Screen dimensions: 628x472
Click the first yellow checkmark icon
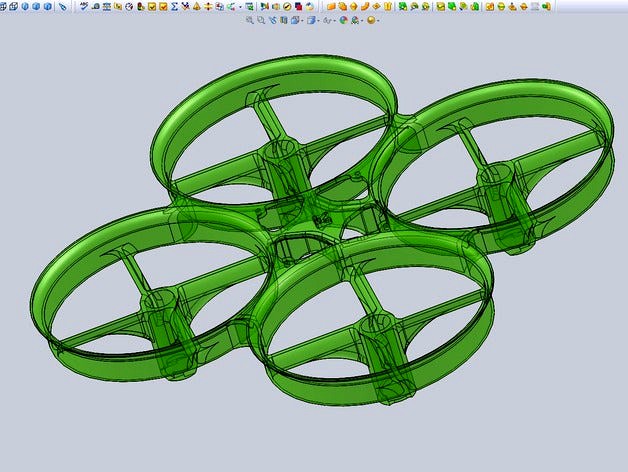(152, 6)
